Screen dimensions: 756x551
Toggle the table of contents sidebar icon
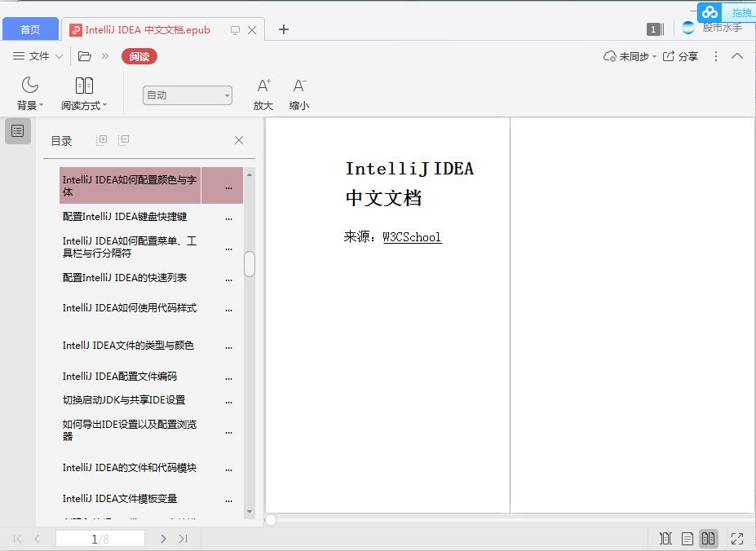(18, 130)
